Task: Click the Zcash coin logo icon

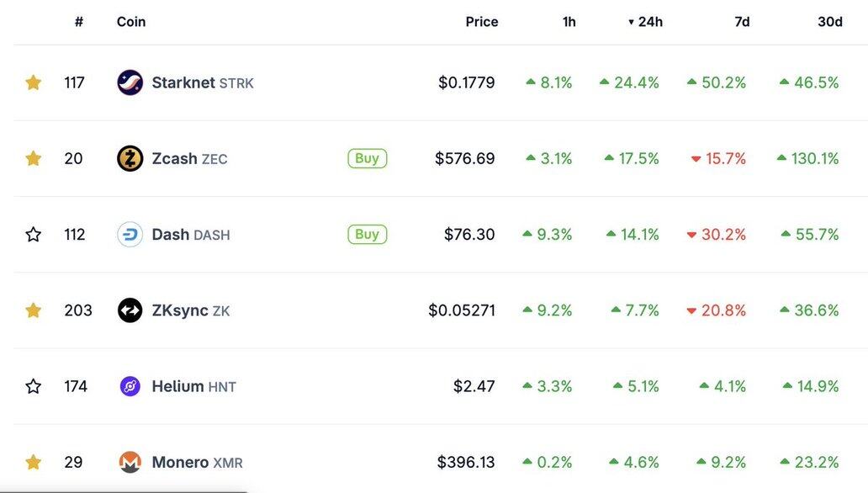Action: pos(130,158)
